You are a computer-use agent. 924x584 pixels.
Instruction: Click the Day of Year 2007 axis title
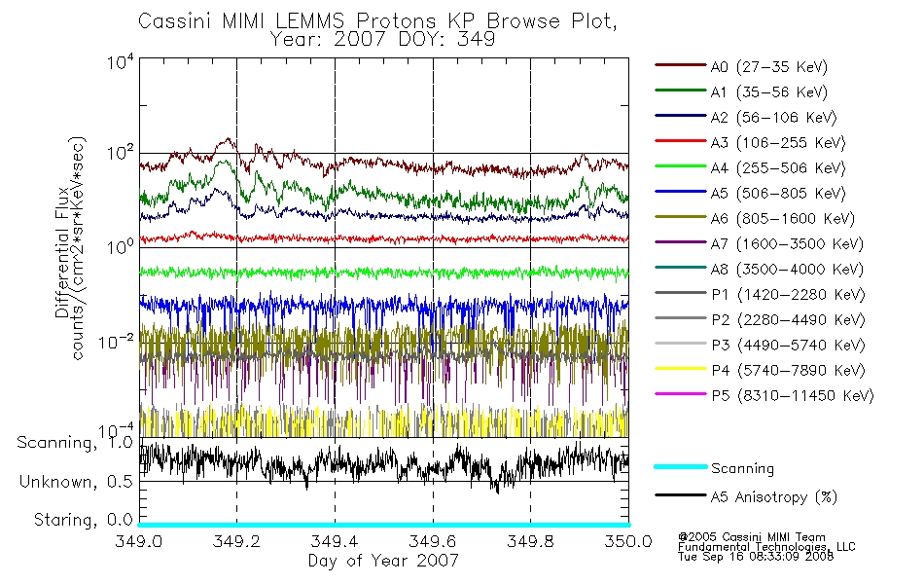[383, 561]
